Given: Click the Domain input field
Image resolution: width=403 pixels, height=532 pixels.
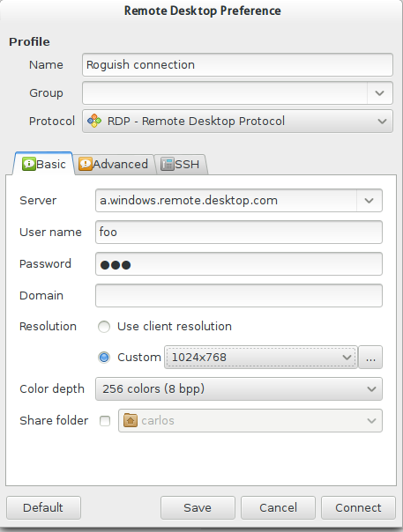Looking at the screenshot, I should click(239, 296).
